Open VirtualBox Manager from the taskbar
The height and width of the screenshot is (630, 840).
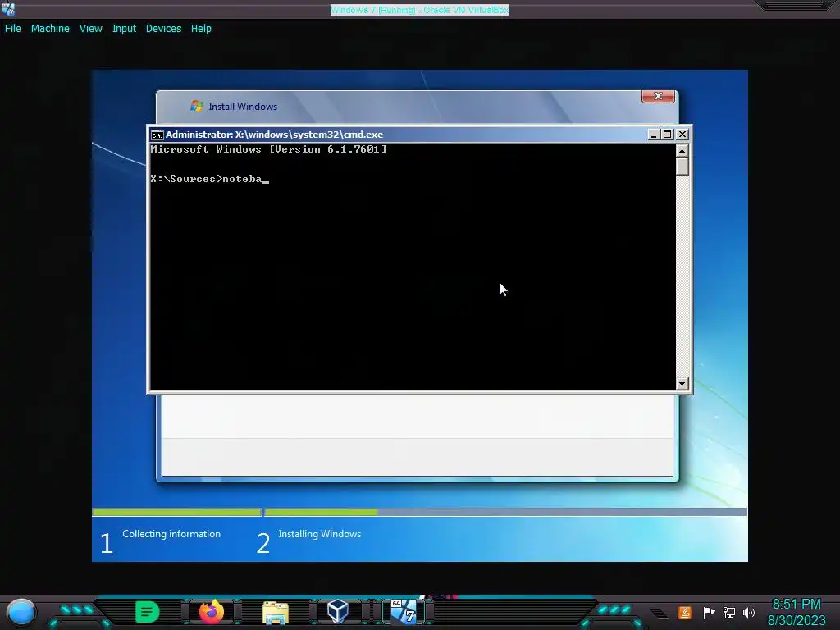338,612
